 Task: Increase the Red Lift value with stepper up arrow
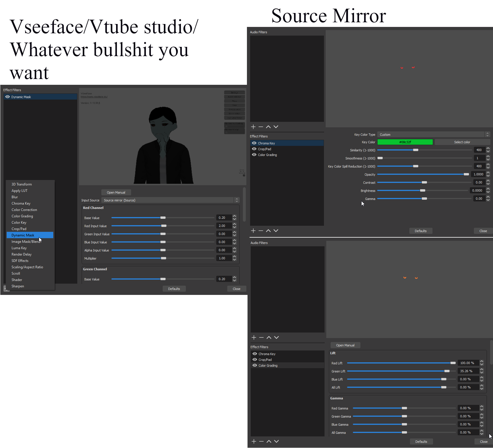pyautogui.click(x=482, y=361)
